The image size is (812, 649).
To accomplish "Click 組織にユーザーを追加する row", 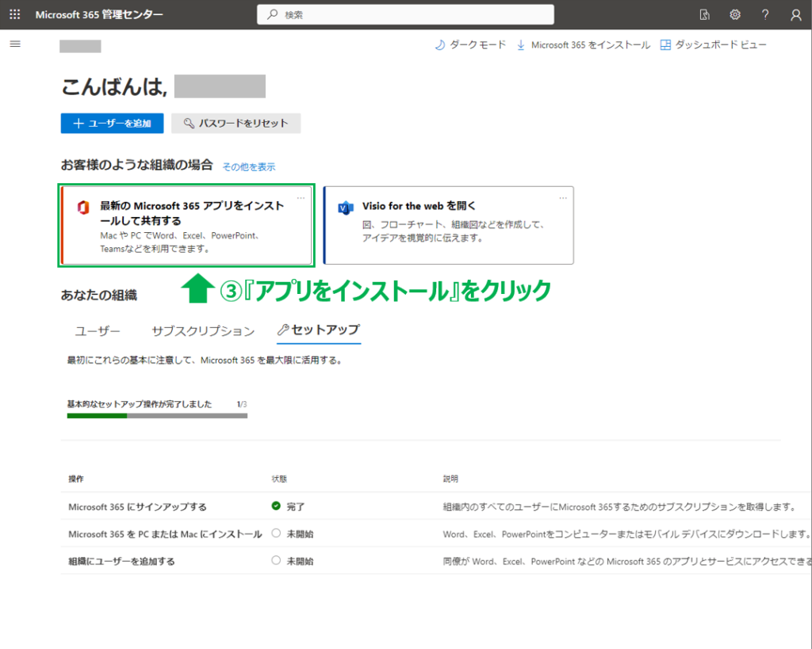I will (436, 561).
